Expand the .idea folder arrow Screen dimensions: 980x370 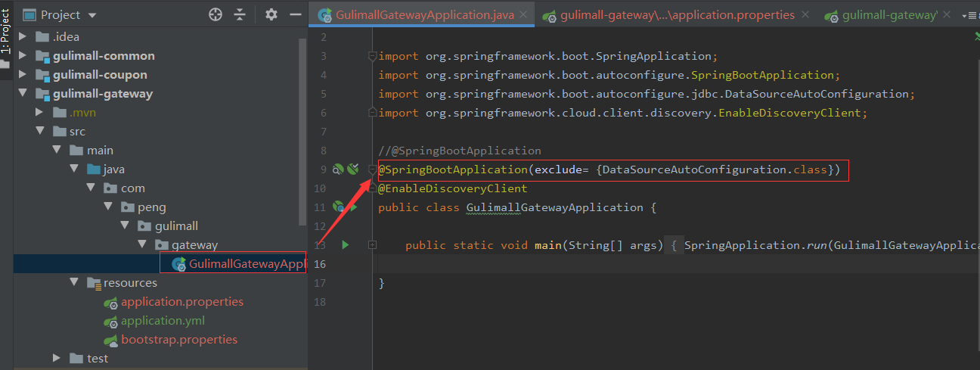(23, 36)
